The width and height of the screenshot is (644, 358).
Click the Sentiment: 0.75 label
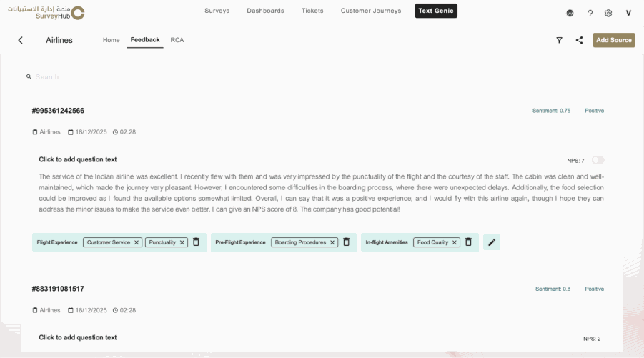pos(551,111)
